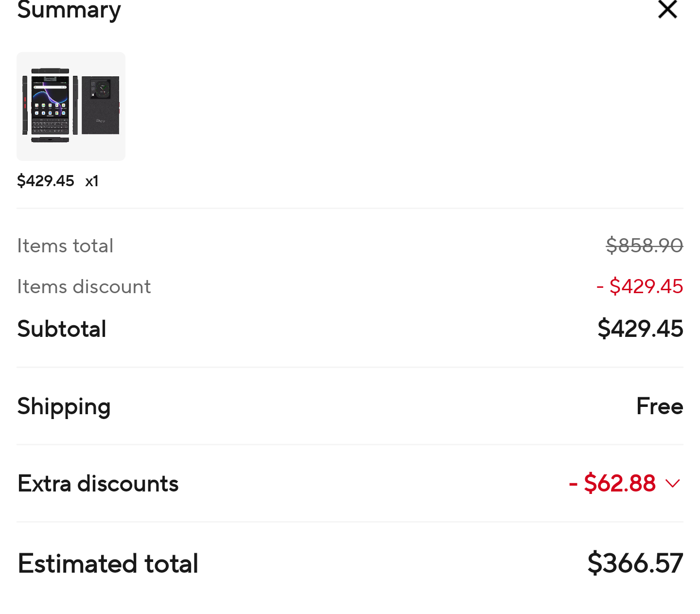Click the Free shipping value

pyautogui.click(x=660, y=406)
